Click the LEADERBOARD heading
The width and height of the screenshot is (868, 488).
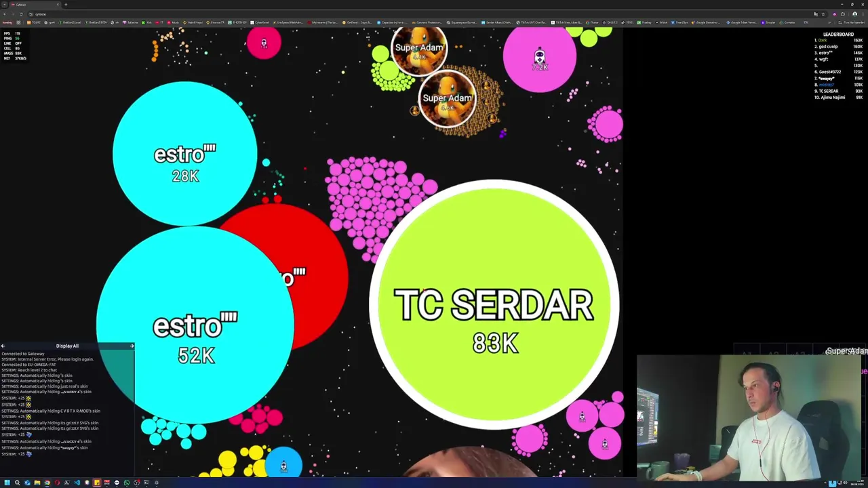click(839, 35)
